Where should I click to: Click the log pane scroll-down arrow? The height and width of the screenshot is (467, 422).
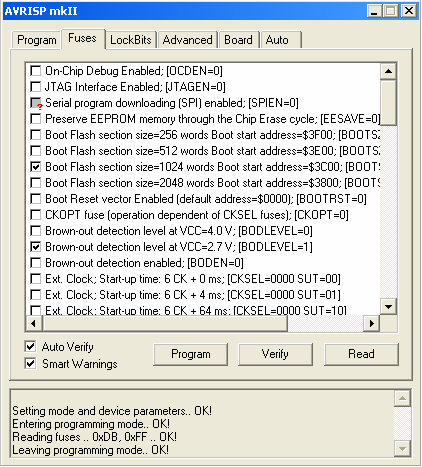[402, 449]
